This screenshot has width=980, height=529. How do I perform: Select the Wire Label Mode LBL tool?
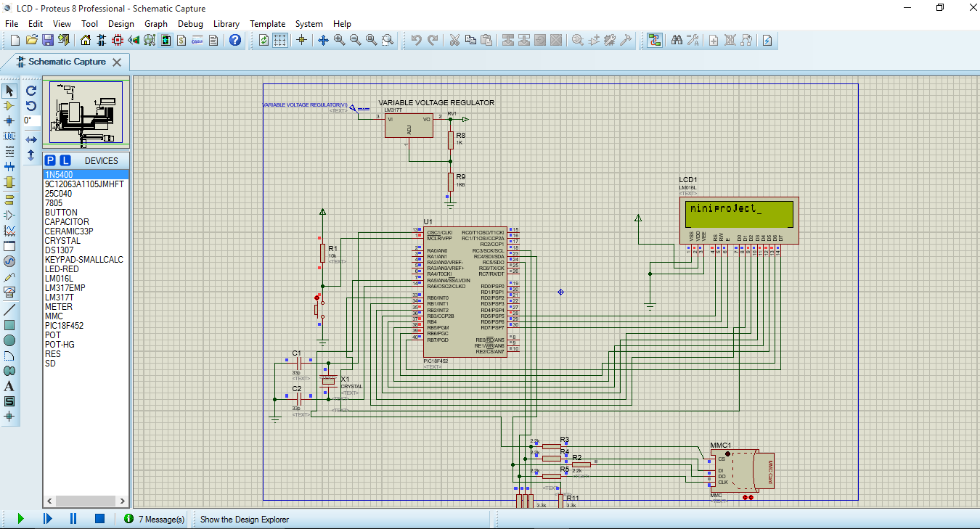pos(9,136)
